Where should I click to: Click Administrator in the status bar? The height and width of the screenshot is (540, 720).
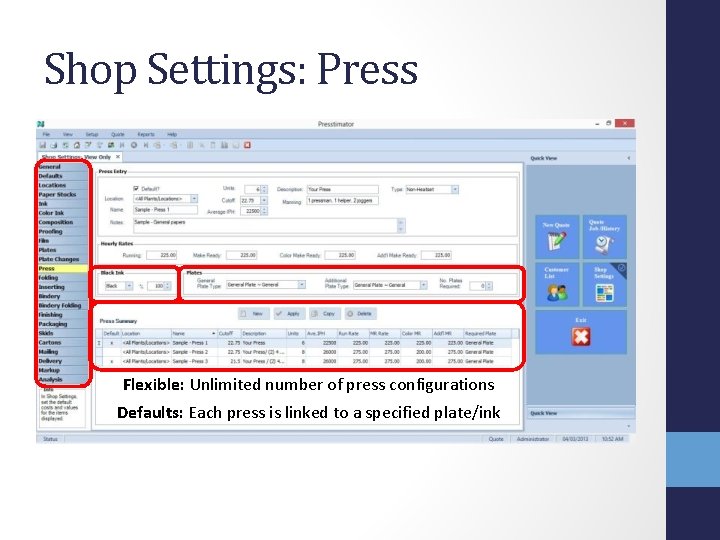click(x=533, y=439)
